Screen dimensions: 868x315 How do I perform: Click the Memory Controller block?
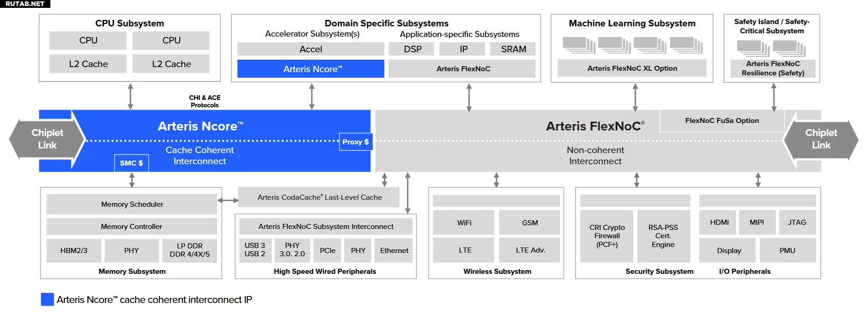pos(132,227)
